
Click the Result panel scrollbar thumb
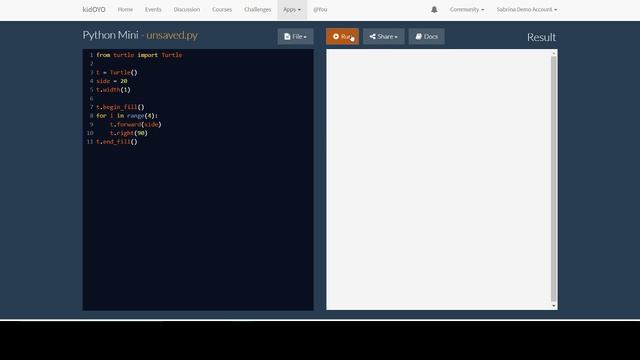click(x=554, y=179)
